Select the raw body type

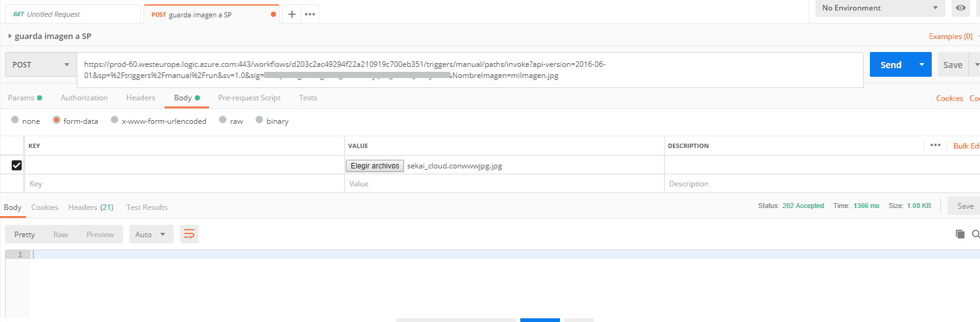tap(223, 120)
